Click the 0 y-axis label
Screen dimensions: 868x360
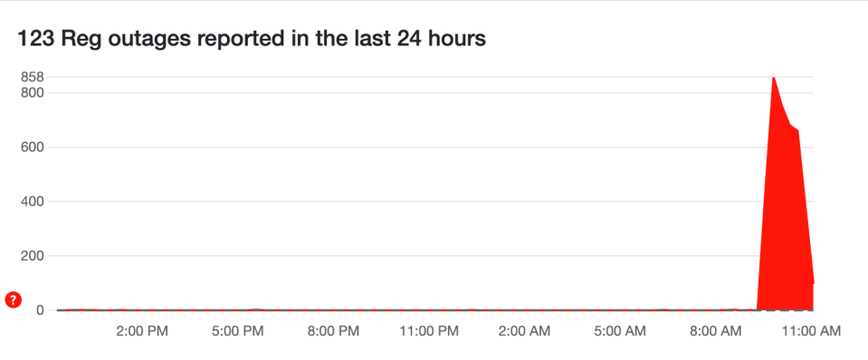pos(41,310)
